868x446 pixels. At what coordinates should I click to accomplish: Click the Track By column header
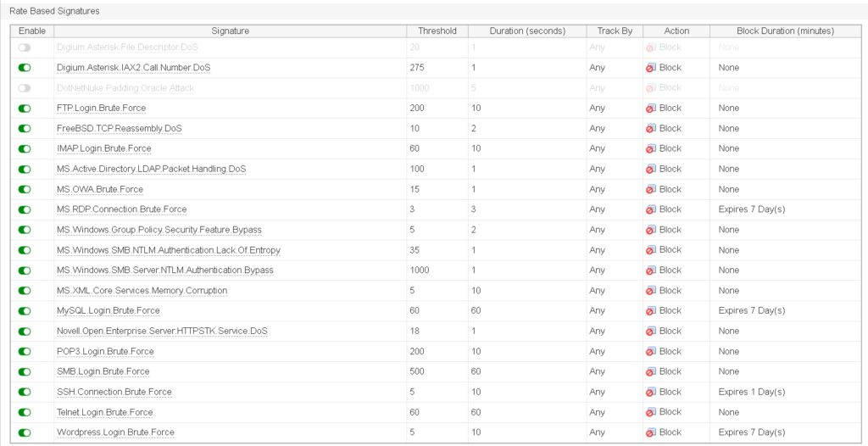point(615,31)
